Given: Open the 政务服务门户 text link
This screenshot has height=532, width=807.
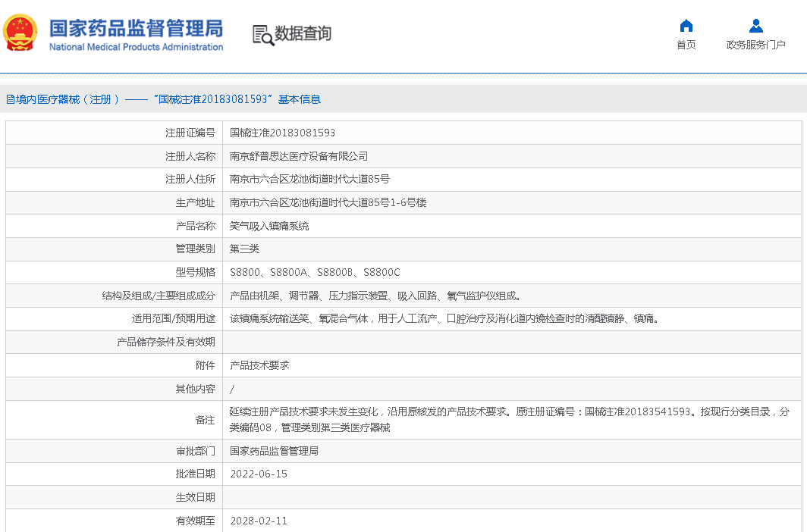Looking at the screenshot, I should tap(755, 45).
